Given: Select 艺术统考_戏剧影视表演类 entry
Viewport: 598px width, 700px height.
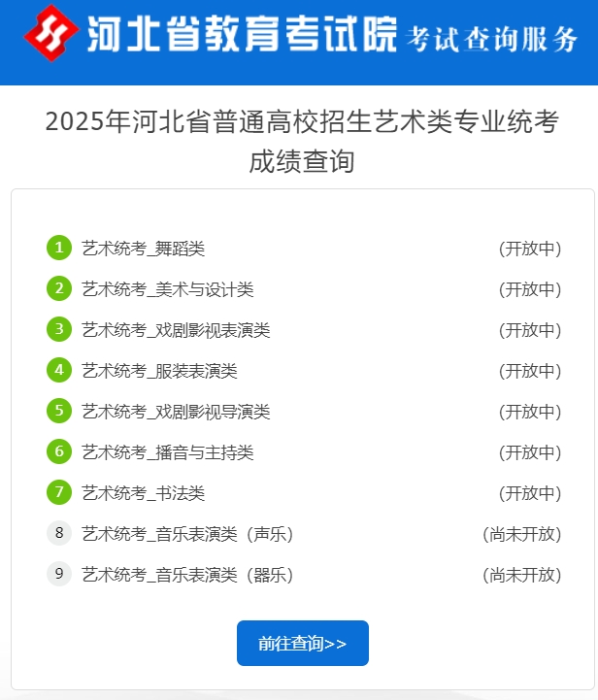Looking at the screenshot, I should [176, 330].
